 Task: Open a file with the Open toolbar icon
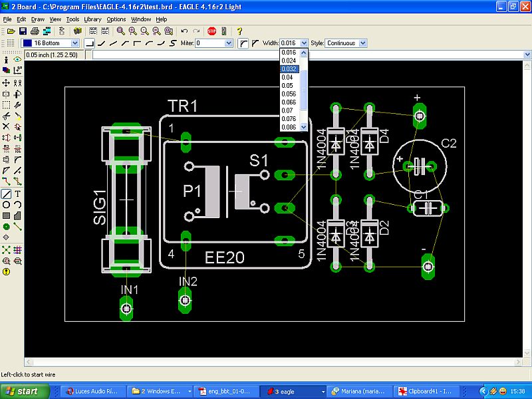pyautogui.click(x=11, y=31)
